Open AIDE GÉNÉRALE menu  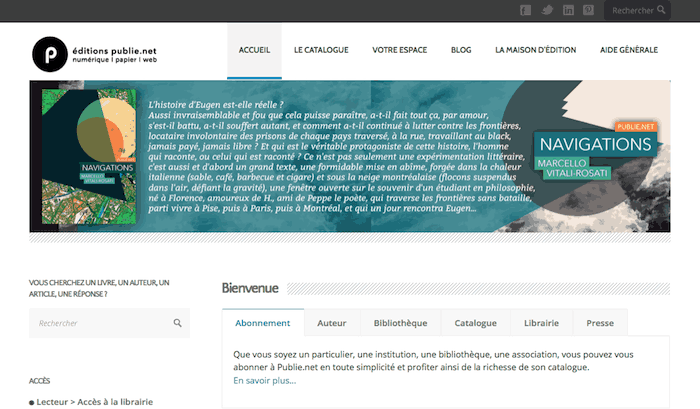click(629, 50)
